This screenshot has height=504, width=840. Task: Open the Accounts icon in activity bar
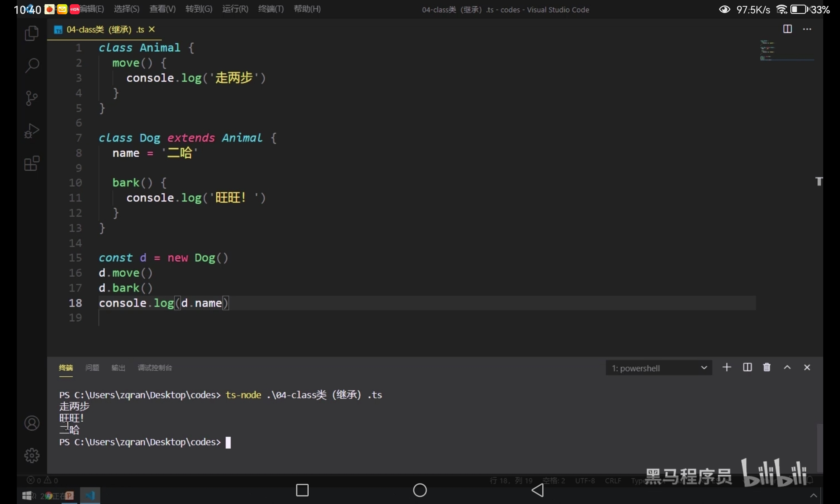31,423
